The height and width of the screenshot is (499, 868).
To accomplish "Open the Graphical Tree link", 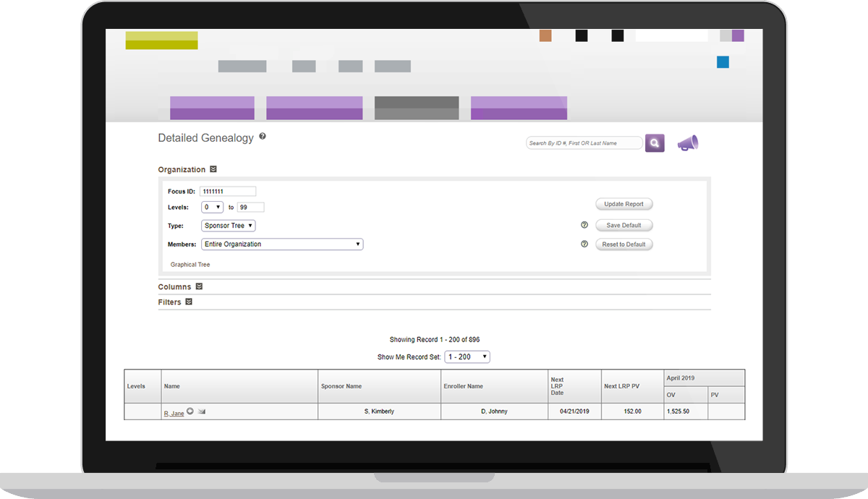I will coord(190,265).
